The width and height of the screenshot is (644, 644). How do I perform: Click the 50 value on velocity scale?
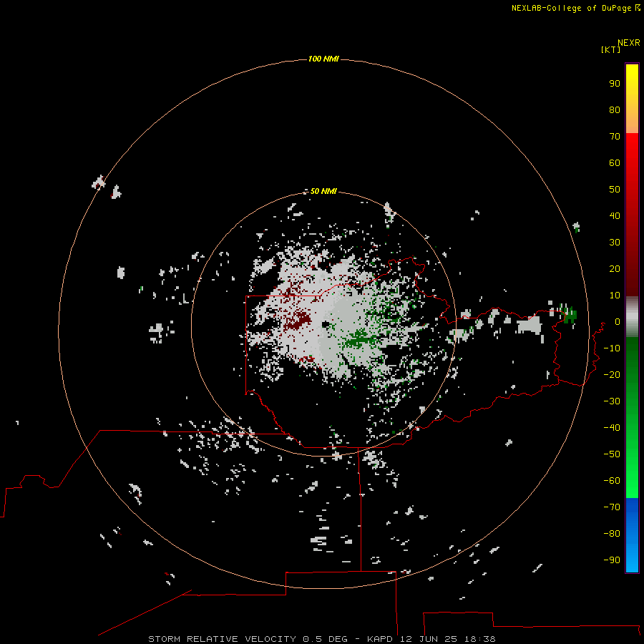[615, 190]
